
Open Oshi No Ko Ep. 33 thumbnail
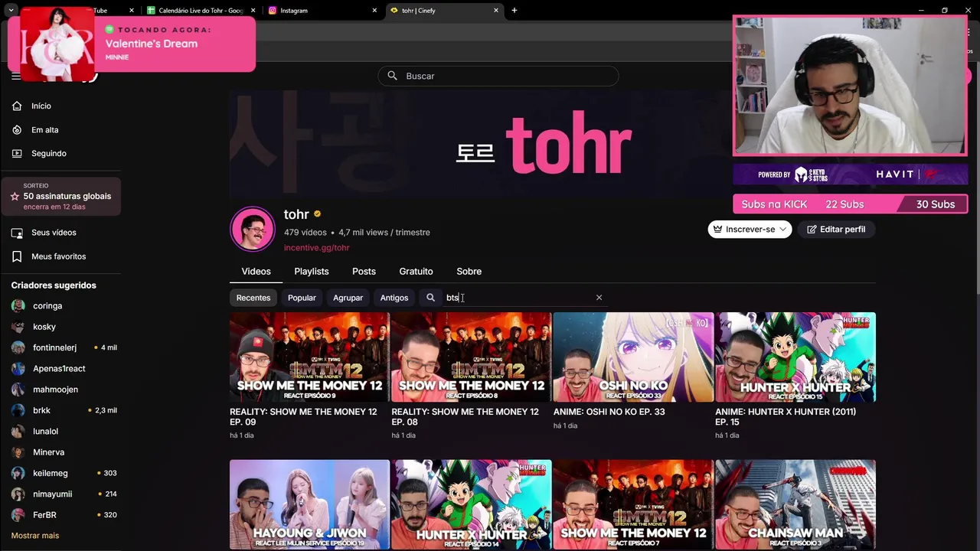[633, 357]
